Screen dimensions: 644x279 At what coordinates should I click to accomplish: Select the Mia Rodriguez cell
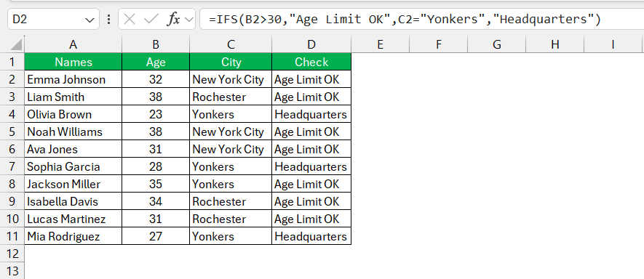click(x=73, y=236)
